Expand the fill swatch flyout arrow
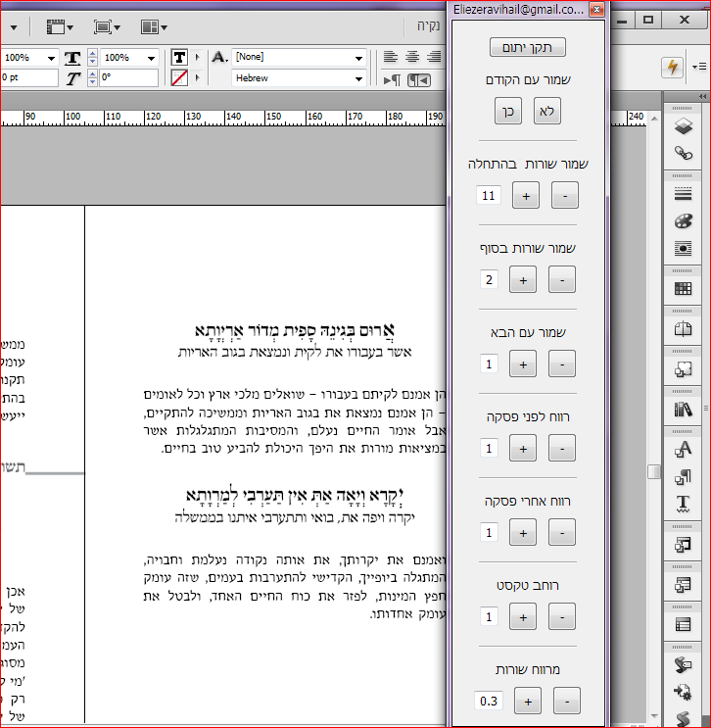 click(197, 58)
